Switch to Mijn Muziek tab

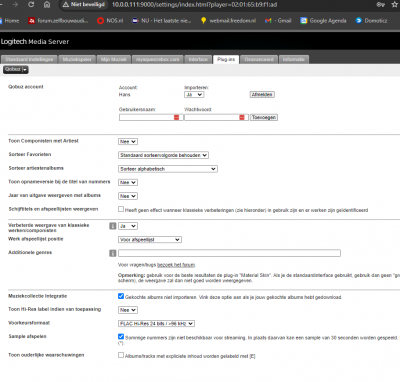(114, 59)
